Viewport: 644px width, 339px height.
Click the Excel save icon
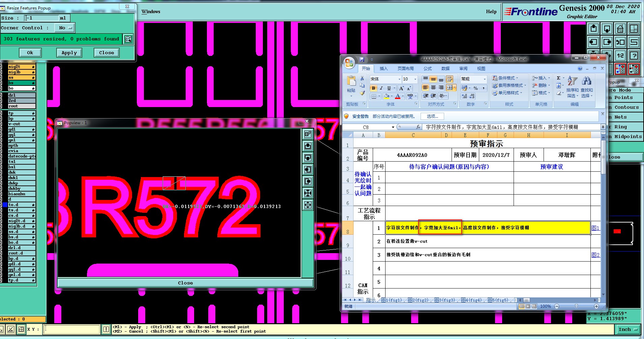point(362,59)
